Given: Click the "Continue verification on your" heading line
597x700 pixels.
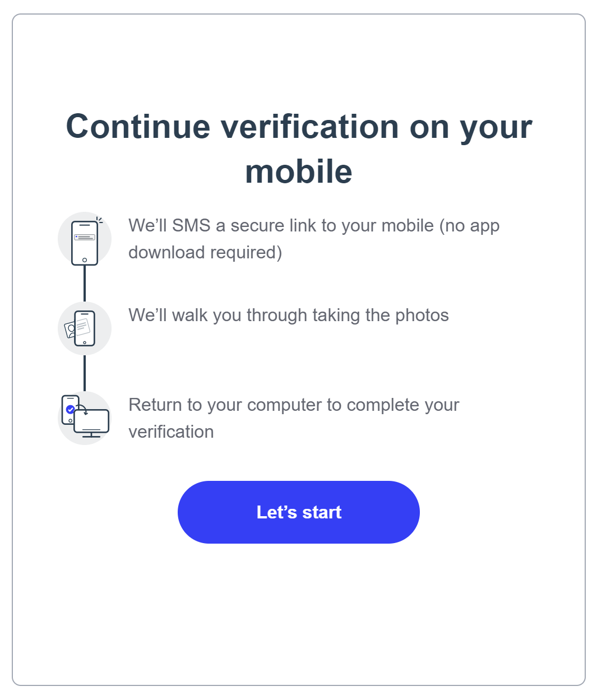Looking at the screenshot, I should [299, 126].
